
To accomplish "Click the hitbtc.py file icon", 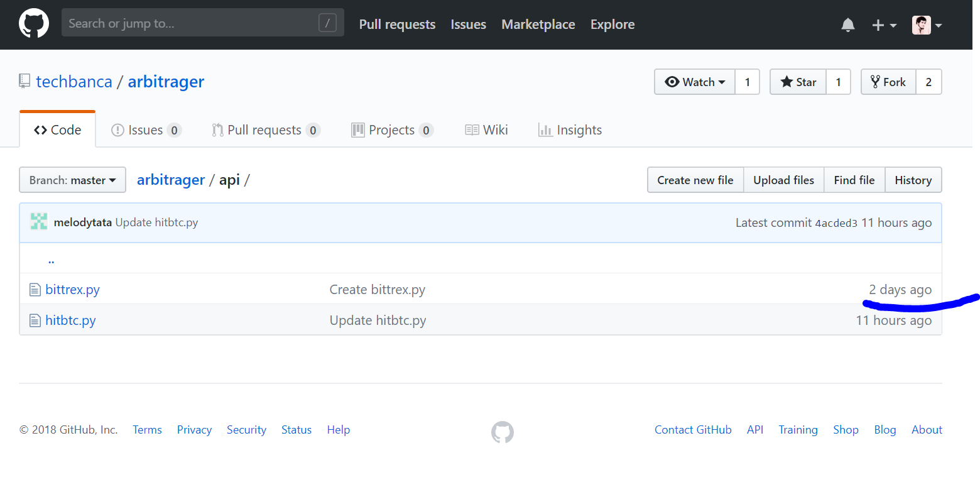I will pyautogui.click(x=35, y=320).
